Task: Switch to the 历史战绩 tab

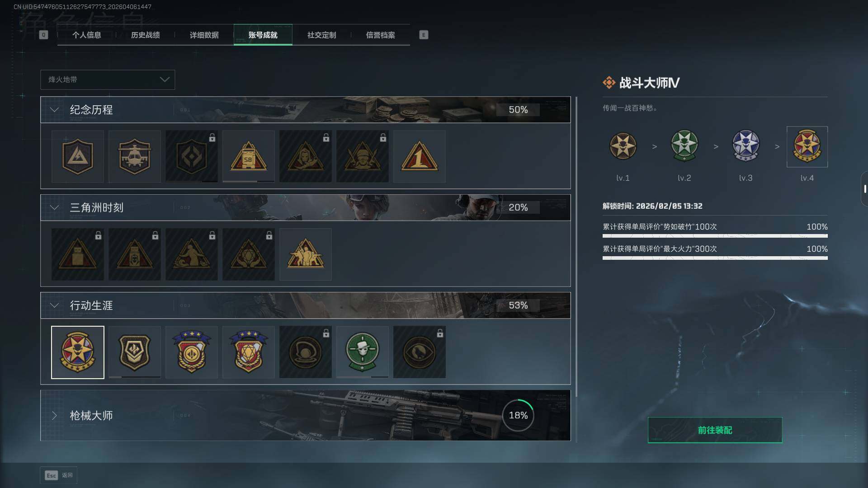Action: 145,35
